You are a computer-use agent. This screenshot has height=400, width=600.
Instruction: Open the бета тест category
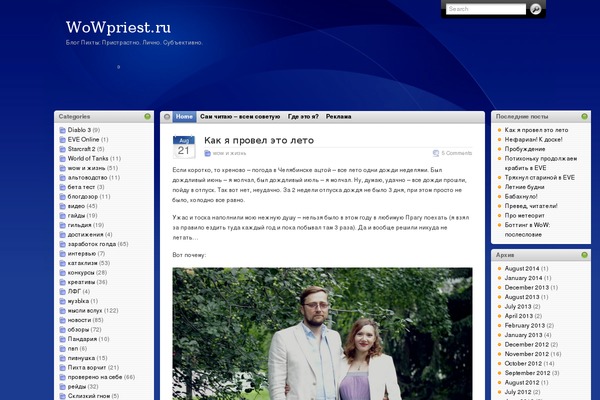(x=82, y=187)
